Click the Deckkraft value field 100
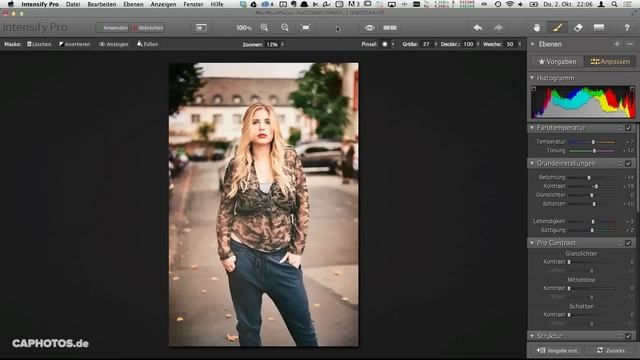The height and width of the screenshot is (360, 640). [x=469, y=44]
